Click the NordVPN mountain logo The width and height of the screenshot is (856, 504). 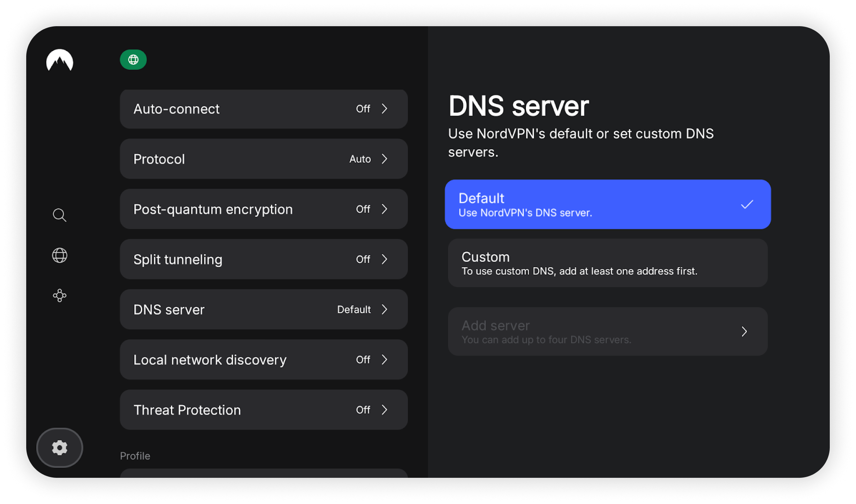[x=60, y=60]
